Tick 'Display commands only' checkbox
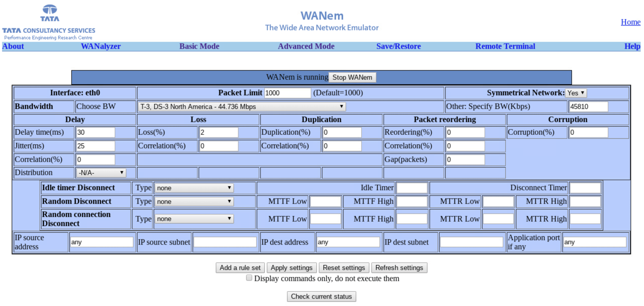 (x=249, y=278)
